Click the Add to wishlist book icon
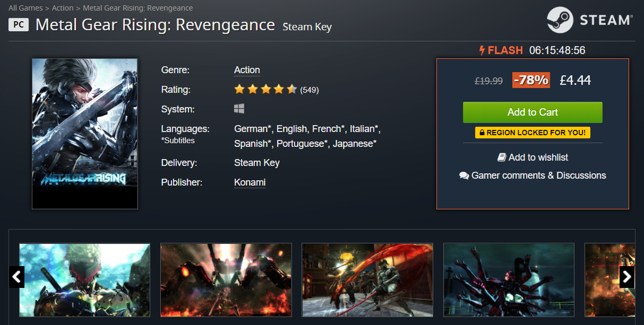The width and height of the screenshot is (644, 325). coord(501,157)
